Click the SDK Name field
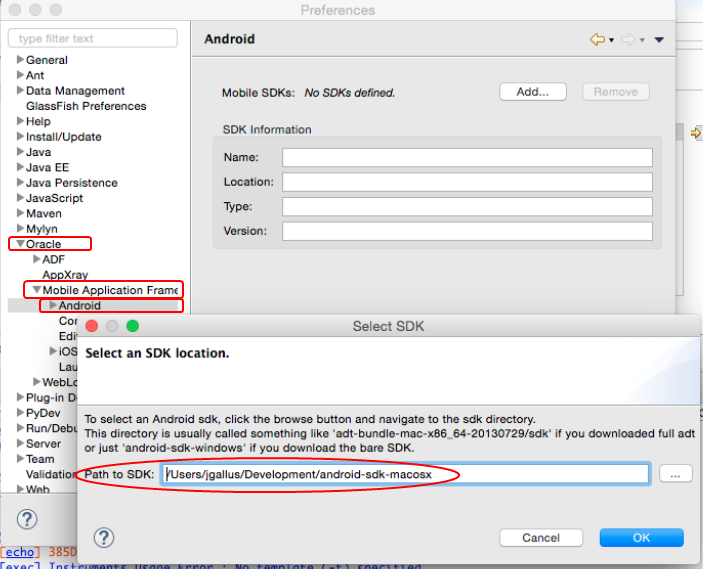704x570 pixels. click(467, 158)
